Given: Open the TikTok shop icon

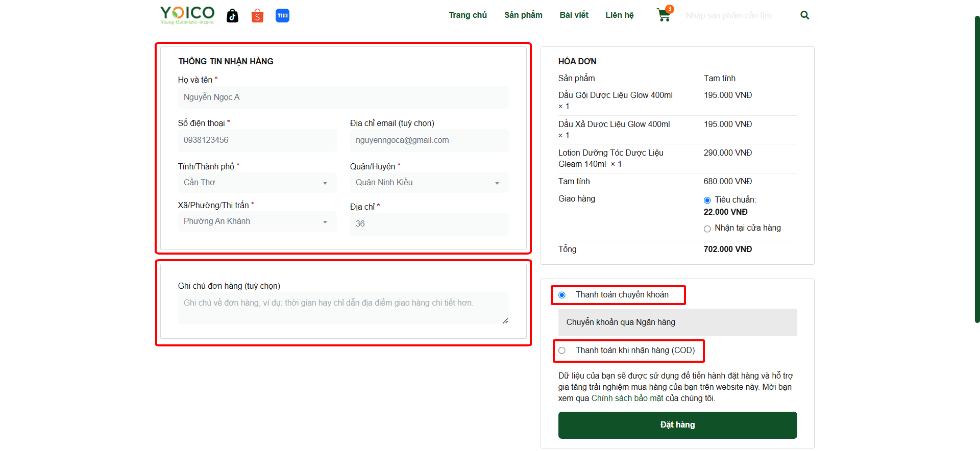Looking at the screenshot, I should pos(233,16).
